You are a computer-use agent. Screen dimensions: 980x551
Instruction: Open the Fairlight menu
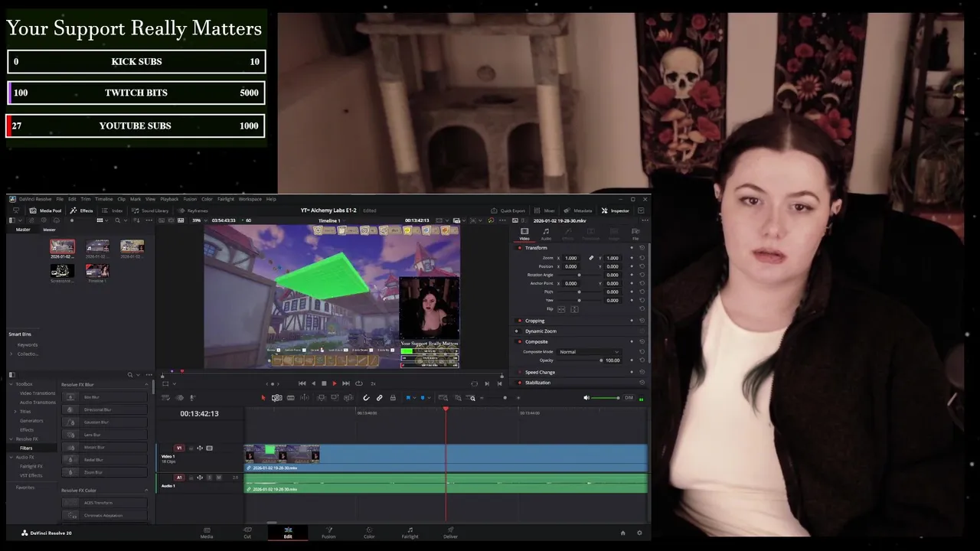[226, 199]
